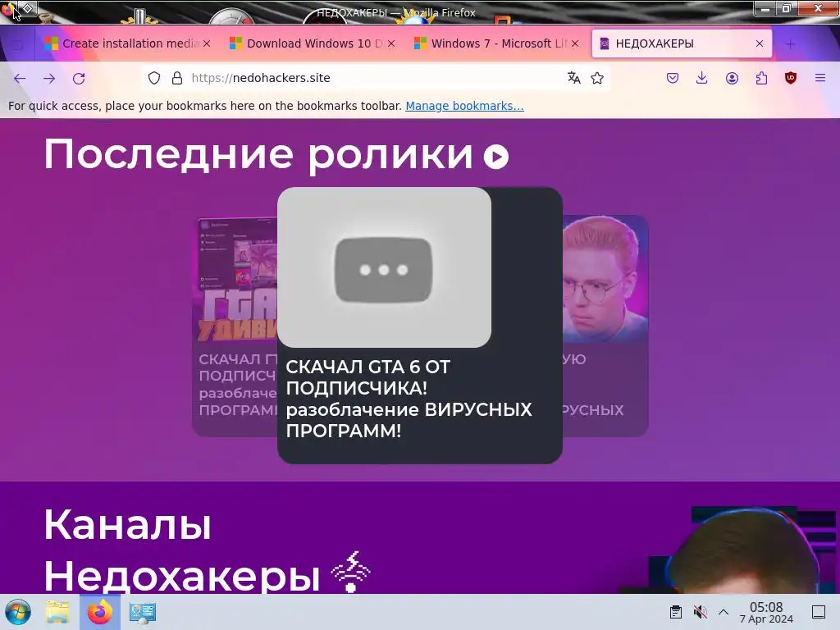Play the loading center video thumbnail
The image size is (840, 630).
(x=384, y=267)
